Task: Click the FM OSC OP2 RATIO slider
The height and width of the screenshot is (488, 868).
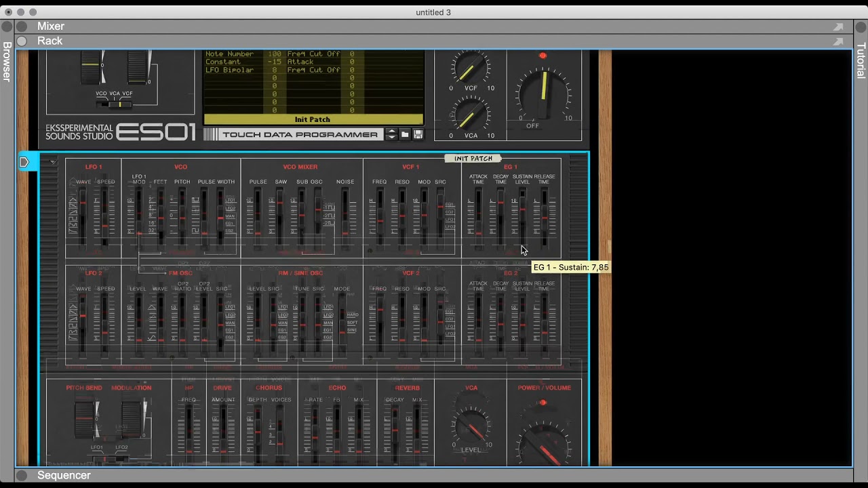Action: click(182, 324)
